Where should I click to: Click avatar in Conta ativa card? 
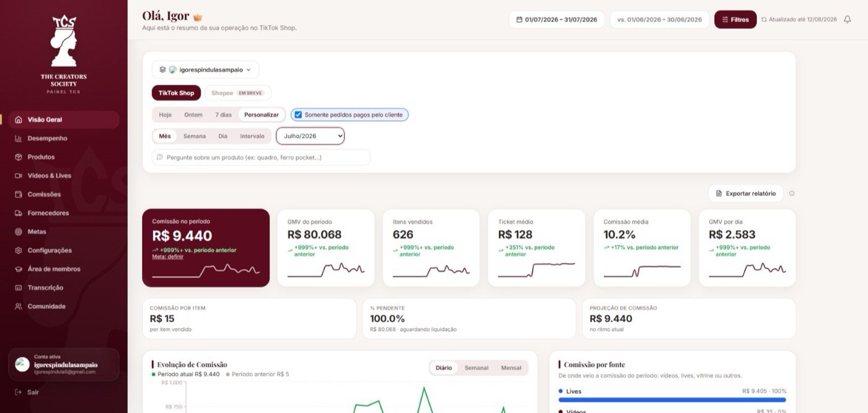(x=22, y=364)
